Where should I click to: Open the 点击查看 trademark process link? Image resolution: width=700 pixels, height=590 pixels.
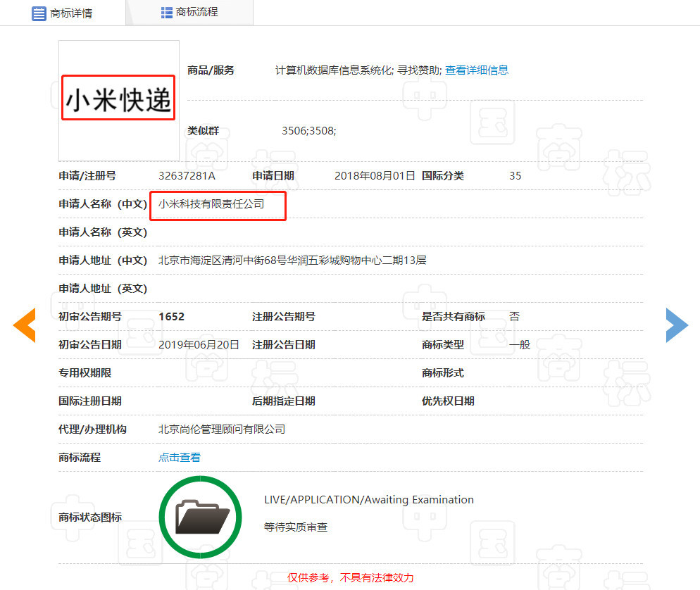point(180,458)
